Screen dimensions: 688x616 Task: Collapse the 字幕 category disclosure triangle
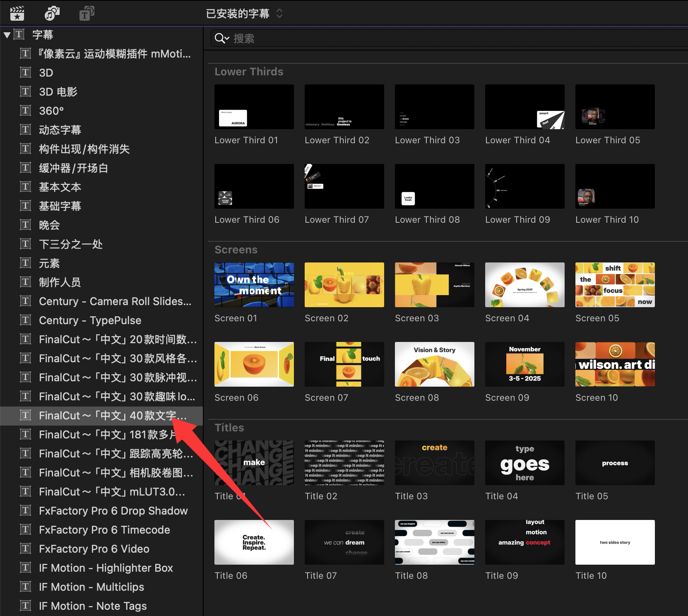pos(7,35)
